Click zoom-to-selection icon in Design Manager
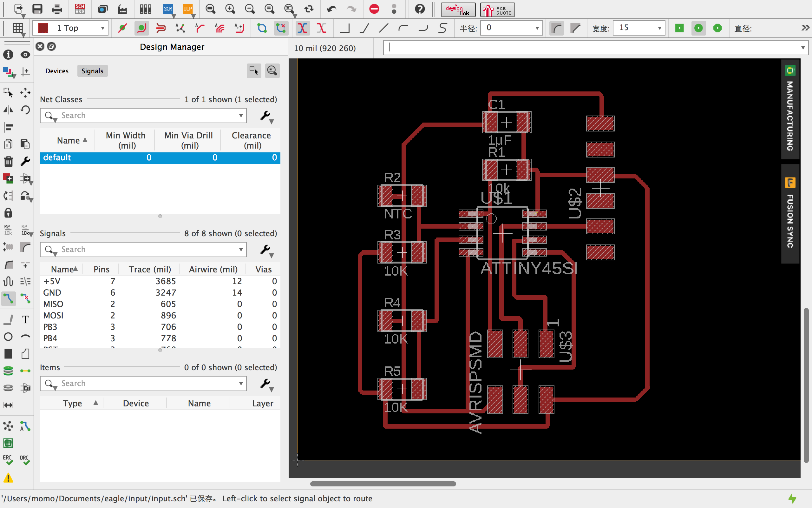Image resolution: width=812 pixels, height=508 pixels. pyautogui.click(x=272, y=71)
